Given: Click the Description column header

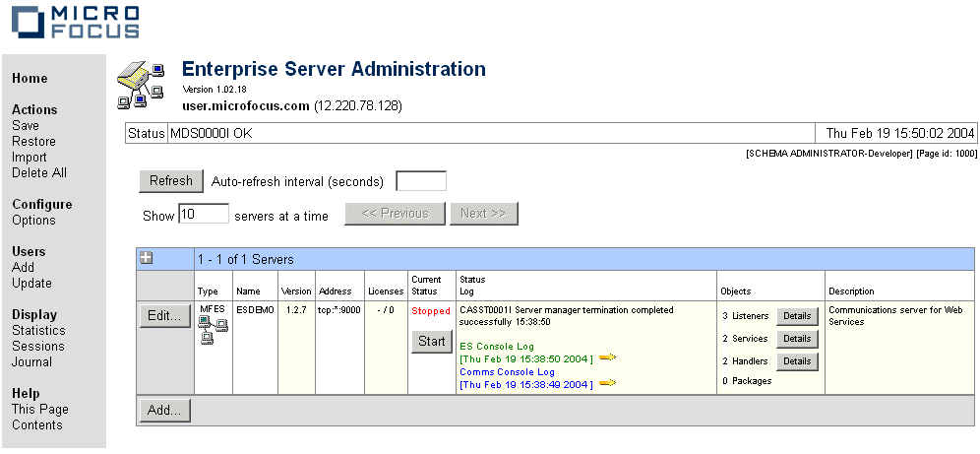Looking at the screenshot, I should tap(851, 292).
